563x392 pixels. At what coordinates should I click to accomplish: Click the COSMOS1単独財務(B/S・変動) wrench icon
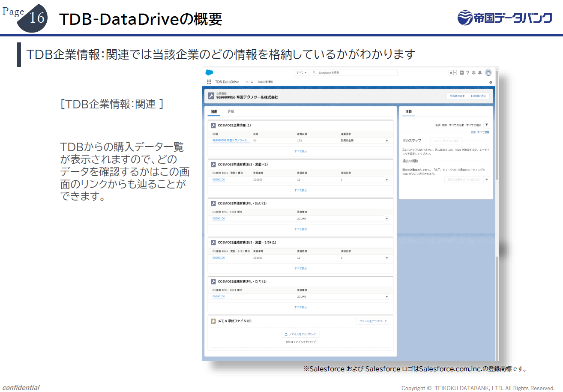tap(213, 165)
